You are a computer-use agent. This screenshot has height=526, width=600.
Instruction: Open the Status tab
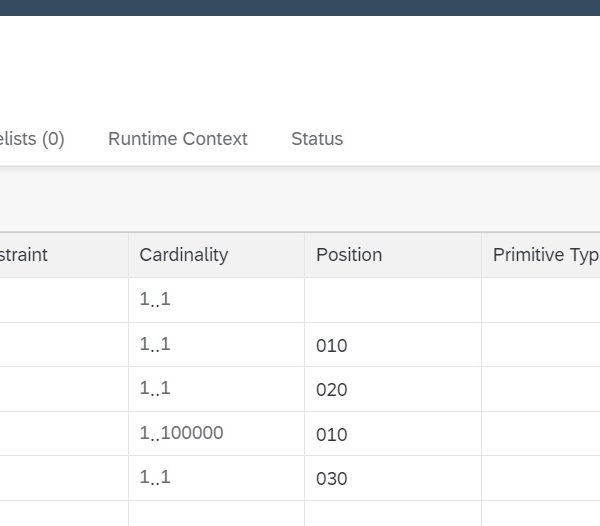point(317,139)
